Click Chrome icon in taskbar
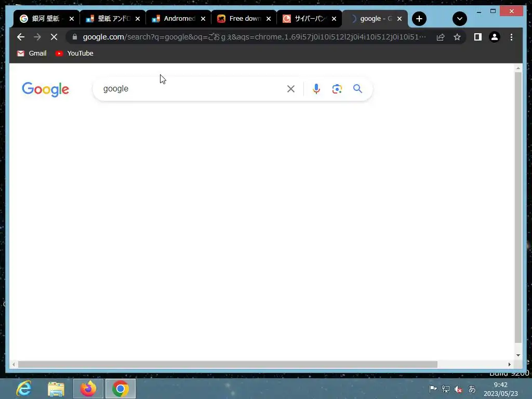The height and width of the screenshot is (399, 532). (x=121, y=389)
